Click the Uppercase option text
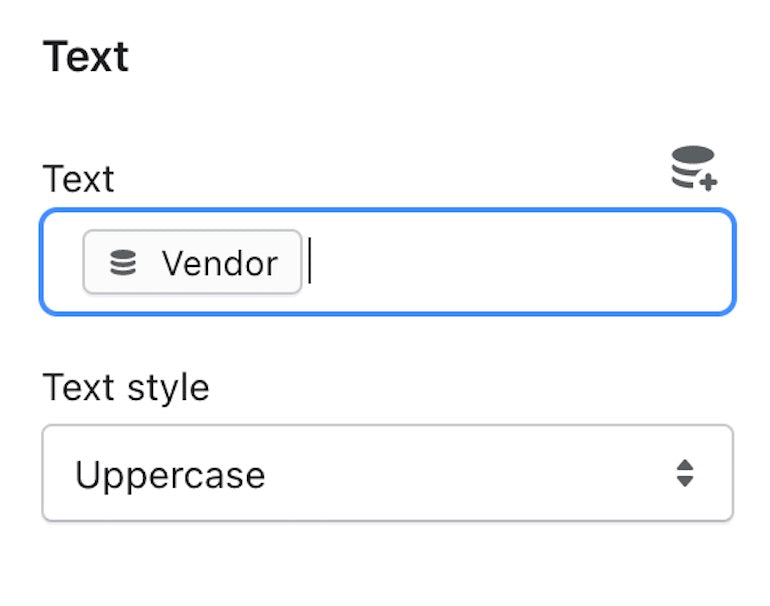The width and height of the screenshot is (770, 606). pyautogui.click(x=170, y=474)
